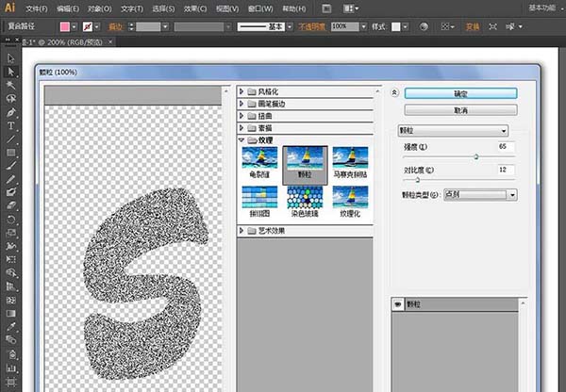Select the Direct Selection tool
The width and height of the screenshot is (566, 392).
10,72
